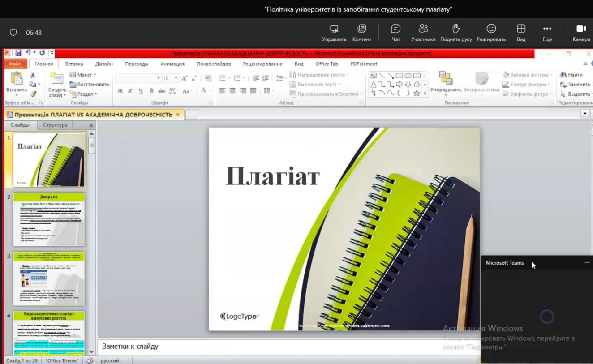The height and width of the screenshot is (364, 593).
Task: Toggle bold Ж formatting
Action: (120, 91)
